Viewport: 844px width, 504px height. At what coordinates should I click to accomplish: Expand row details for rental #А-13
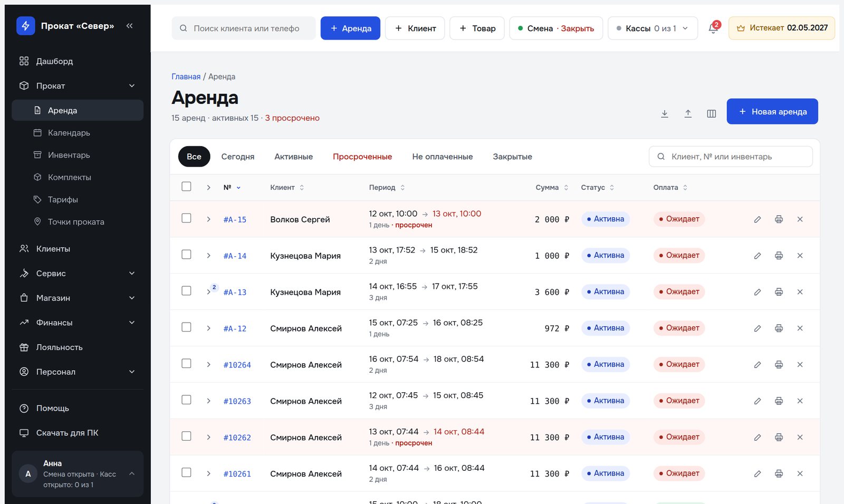coord(209,292)
